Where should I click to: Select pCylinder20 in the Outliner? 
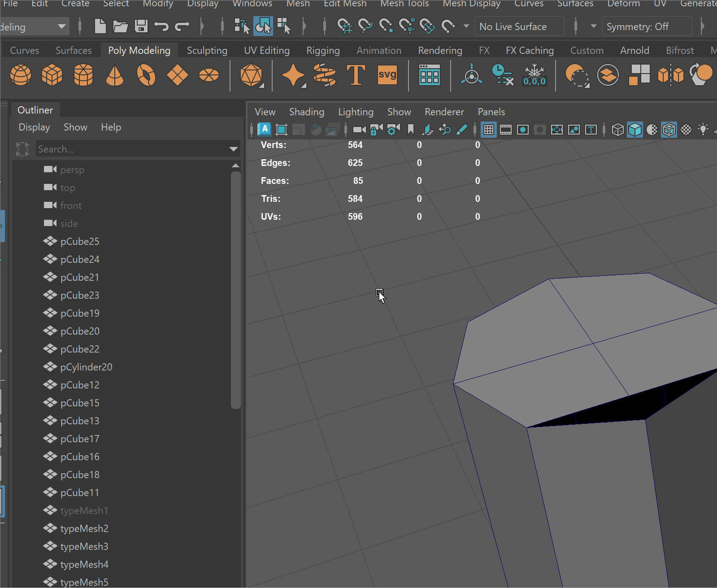(x=86, y=367)
